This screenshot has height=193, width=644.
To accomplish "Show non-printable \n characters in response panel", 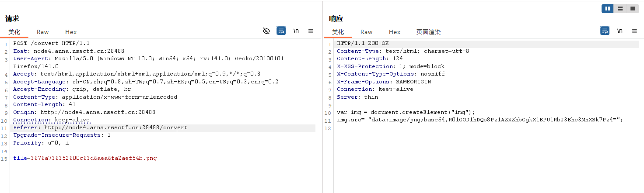I will [x=620, y=31].
